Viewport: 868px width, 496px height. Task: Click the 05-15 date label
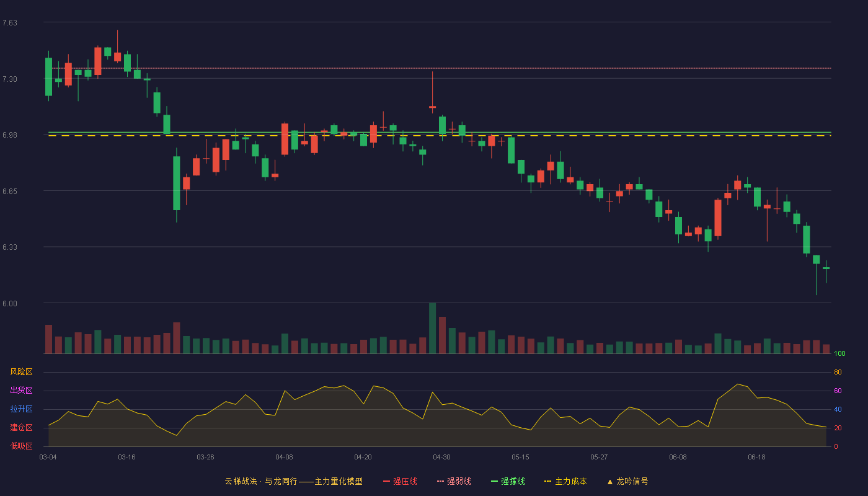coord(521,457)
